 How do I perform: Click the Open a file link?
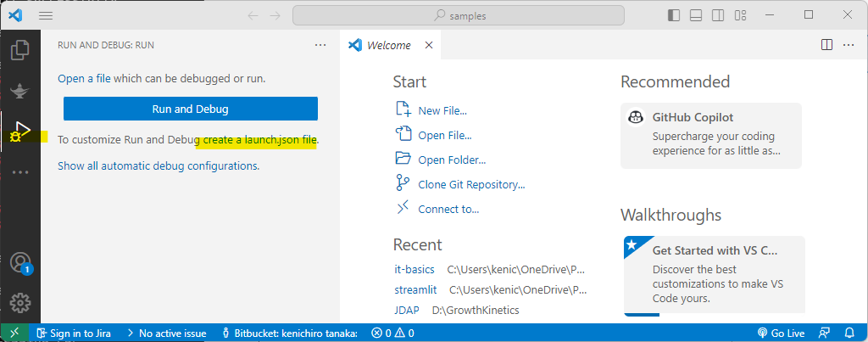(x=84, y=79)
